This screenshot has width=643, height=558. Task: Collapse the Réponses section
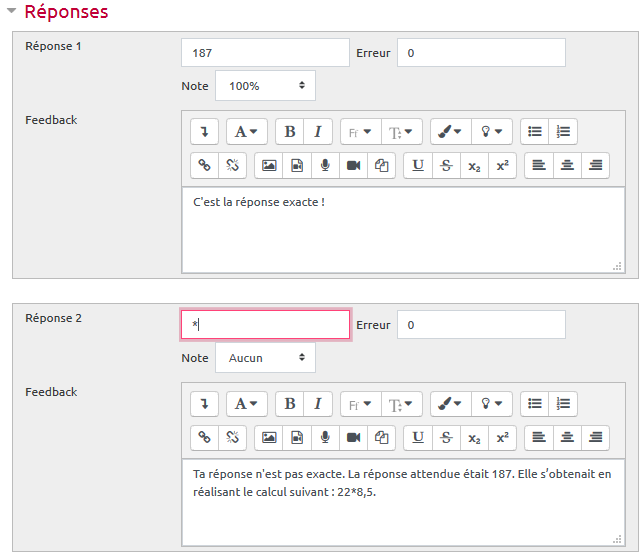coord(11,12)
